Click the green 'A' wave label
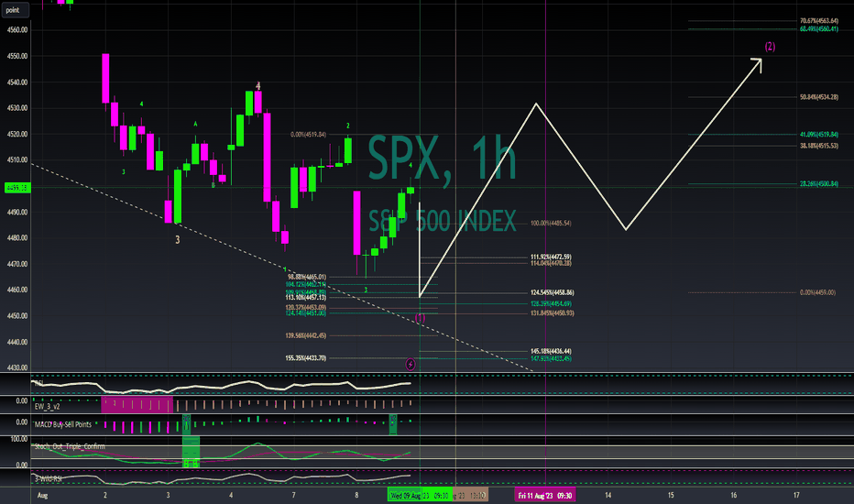The height and width of the screenshot is (504, 854). (195, 125)
